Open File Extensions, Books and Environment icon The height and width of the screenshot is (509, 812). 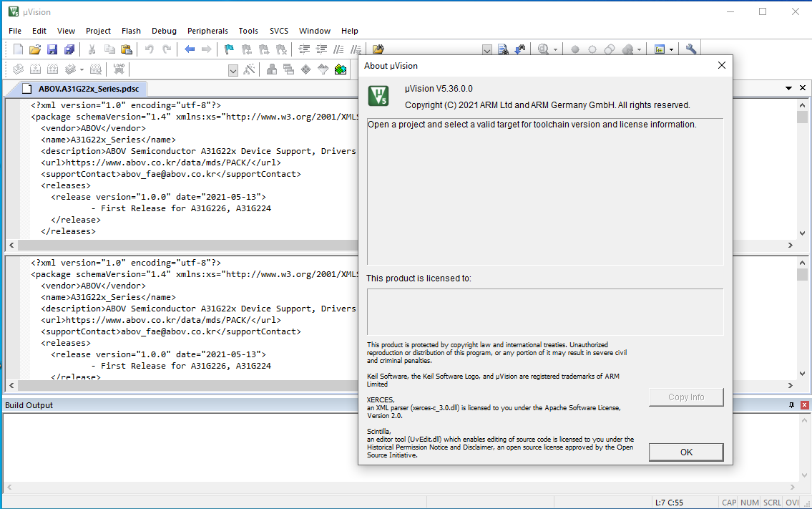click(271, 69)
